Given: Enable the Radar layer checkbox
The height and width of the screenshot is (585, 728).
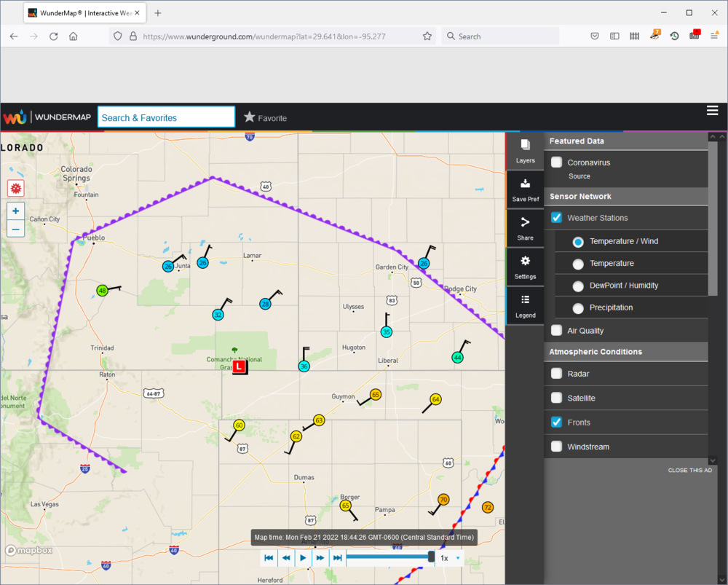Looking at the screenshot, I should pyautogui.click(x=557, y=374).
